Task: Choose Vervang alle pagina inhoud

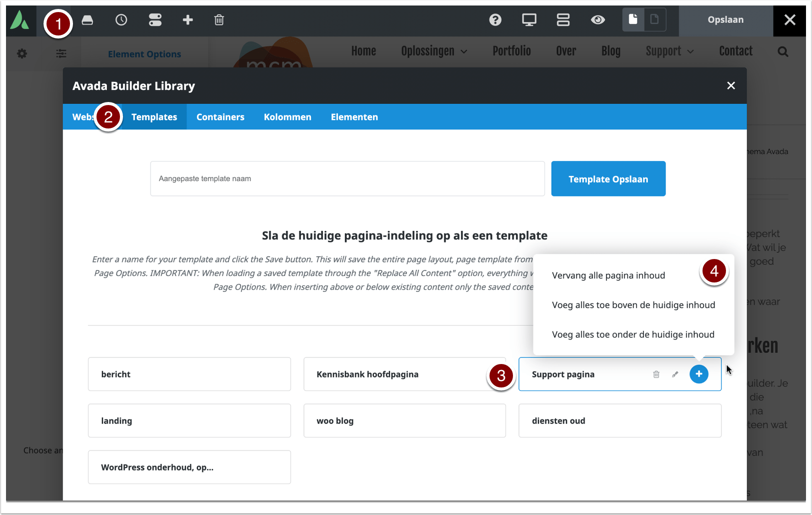Action: point(608,275)
